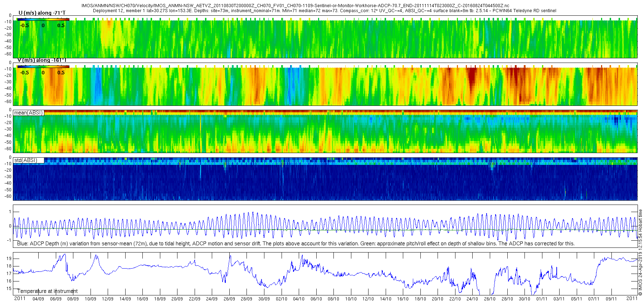The width and height of the screenshot is (644, 304).
Task: Click the '07/11' date tick label
Action: (594, 299)
